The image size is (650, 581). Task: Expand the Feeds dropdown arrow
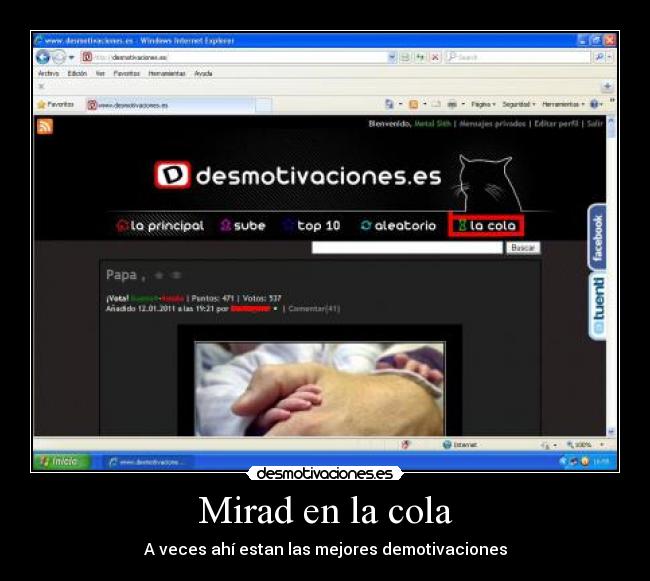click(x=425, y=104)
